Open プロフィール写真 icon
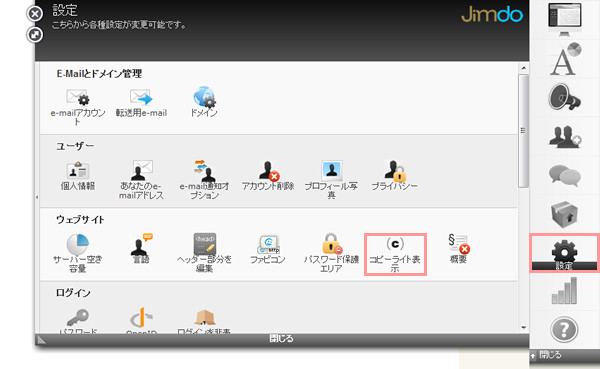The width and height of the screenshot is (600, 369). pos(331,170)
